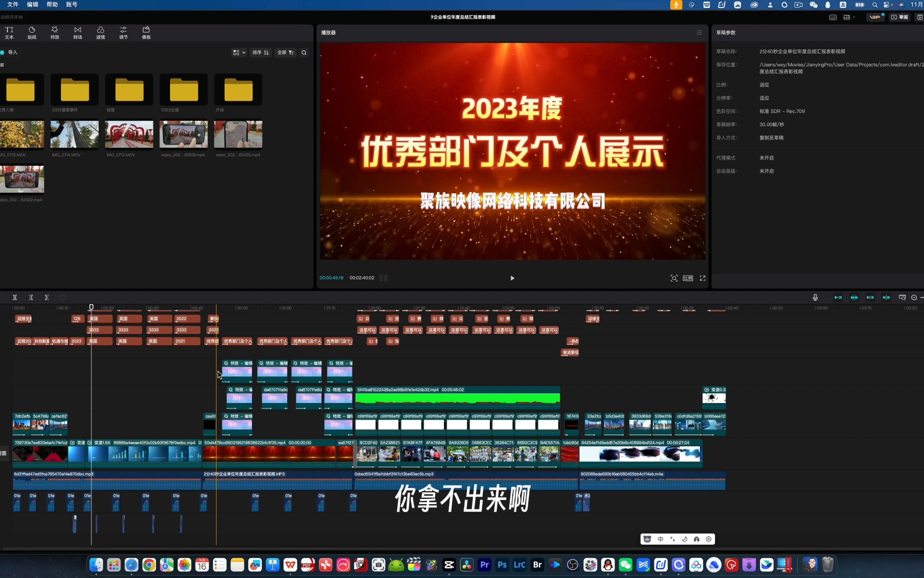Open the 特效 (Effects) panel
This screenshot has height=578, width=924.
[55, 33]
